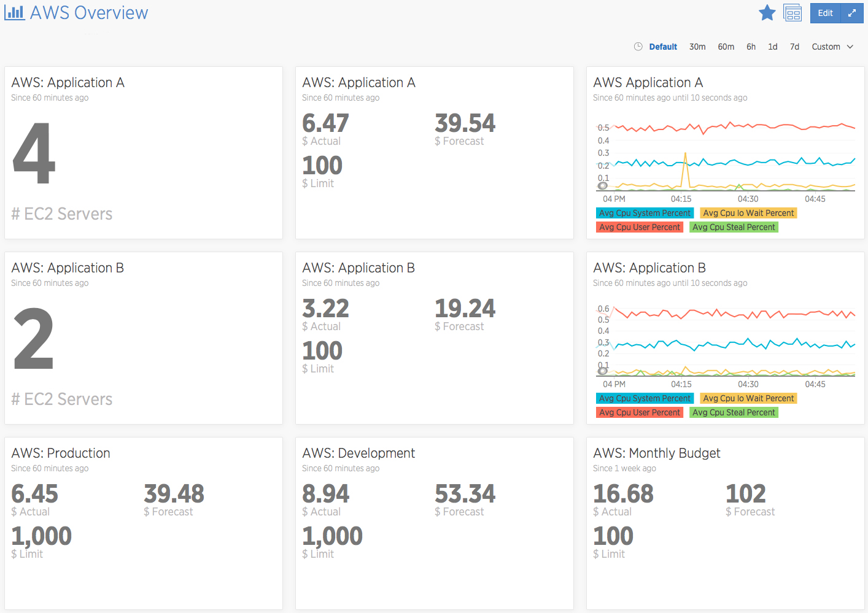Click the clock icon beside Default
Screen dimensions: 868x613
(638, 47)
